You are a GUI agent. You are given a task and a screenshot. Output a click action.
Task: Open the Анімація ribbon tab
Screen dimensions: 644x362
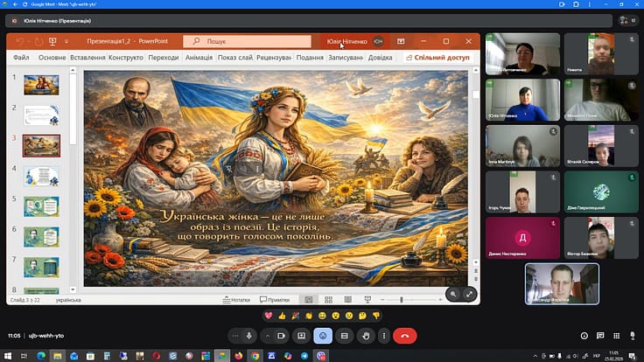(x=199, y=58)
